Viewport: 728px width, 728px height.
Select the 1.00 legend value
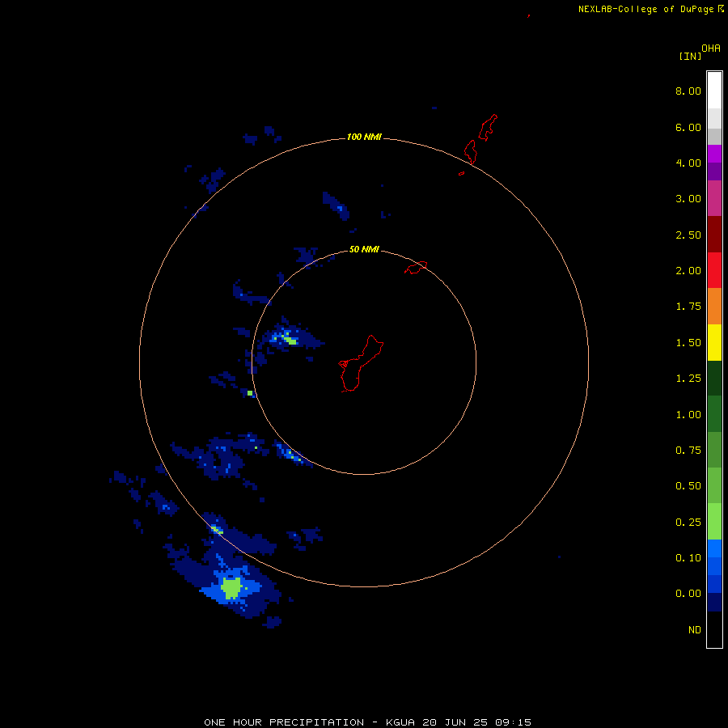click(688, 415)
